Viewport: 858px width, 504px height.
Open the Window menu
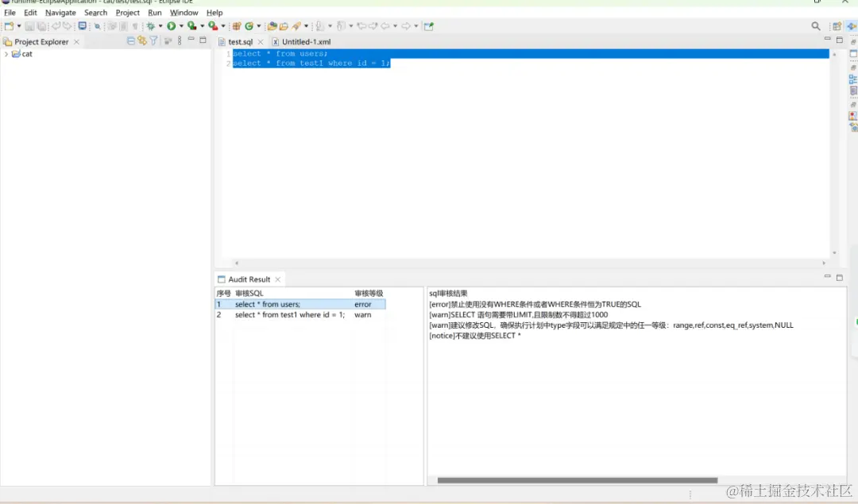pos(184,13)
